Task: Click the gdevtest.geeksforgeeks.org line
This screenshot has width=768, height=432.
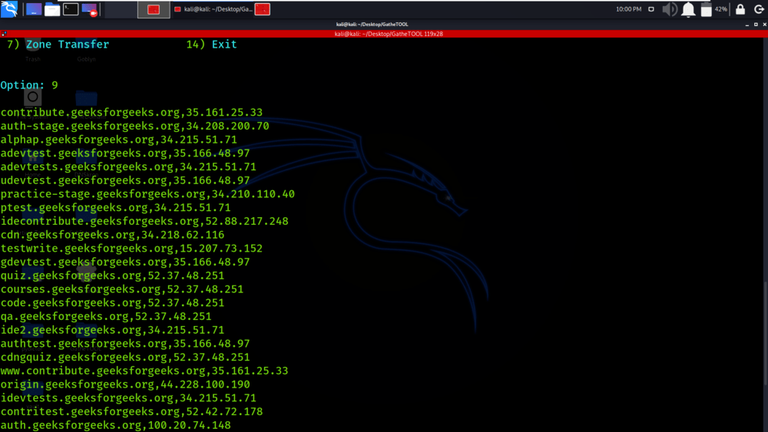Action: [x=125, y=262]
